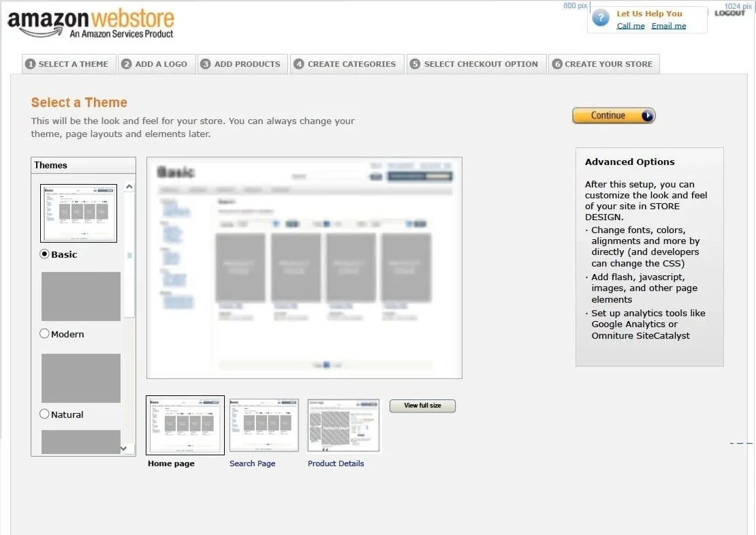Select the Product Details preview thumbnail
The height and width of the screenshot is (535, 756).
[x=343, y=425]
